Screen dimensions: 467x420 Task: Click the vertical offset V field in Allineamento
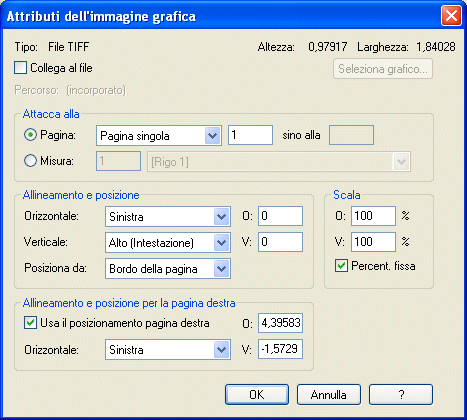click(x=280, y=242)
